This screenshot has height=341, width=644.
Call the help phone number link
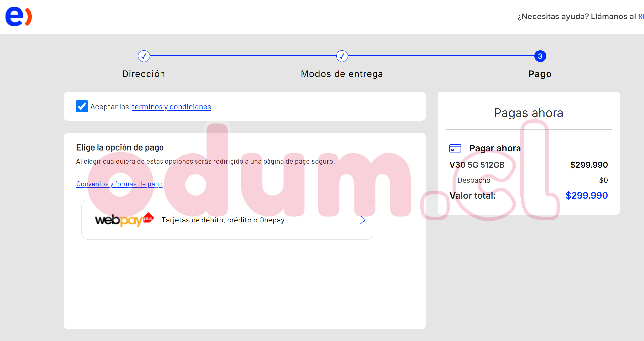click(x=641, y=17)
